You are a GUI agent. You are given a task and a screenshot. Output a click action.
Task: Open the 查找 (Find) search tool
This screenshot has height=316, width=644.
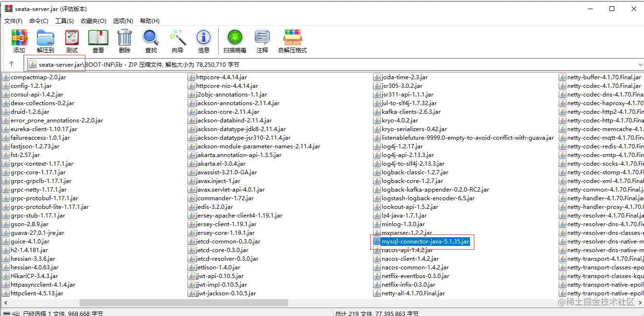pos(151,41)
